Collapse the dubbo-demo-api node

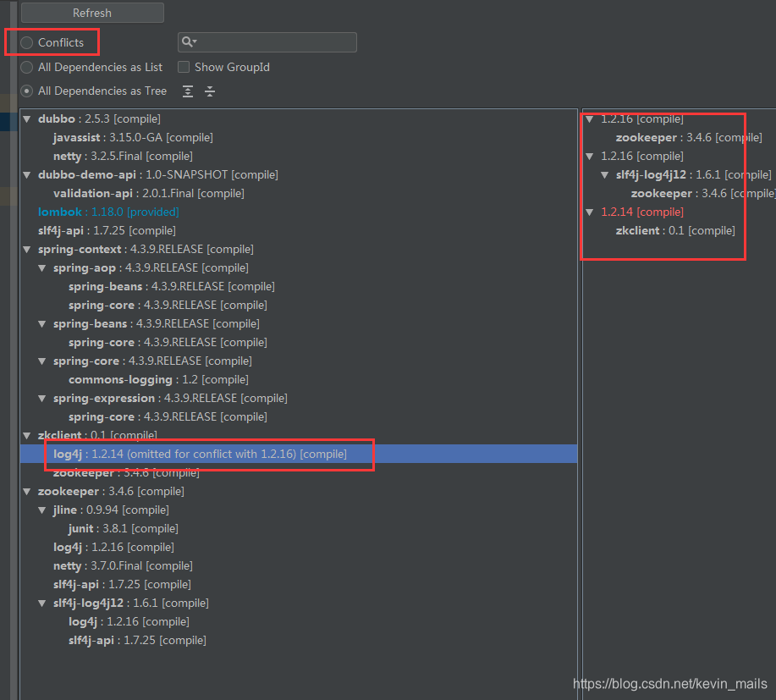click(x=27, y=174)
